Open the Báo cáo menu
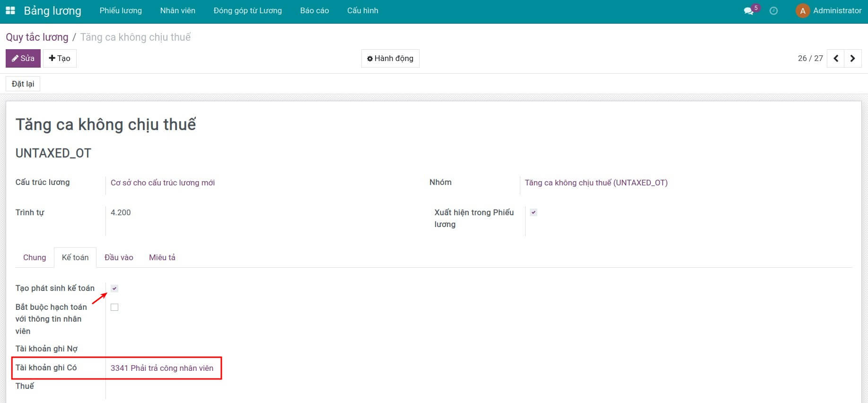This screenshot has height=403, width=868. (x=314, y=11)
